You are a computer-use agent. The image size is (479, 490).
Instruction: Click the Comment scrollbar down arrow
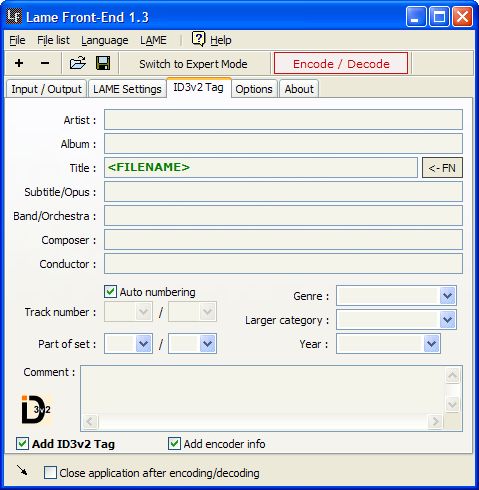(x=453, y=405)
